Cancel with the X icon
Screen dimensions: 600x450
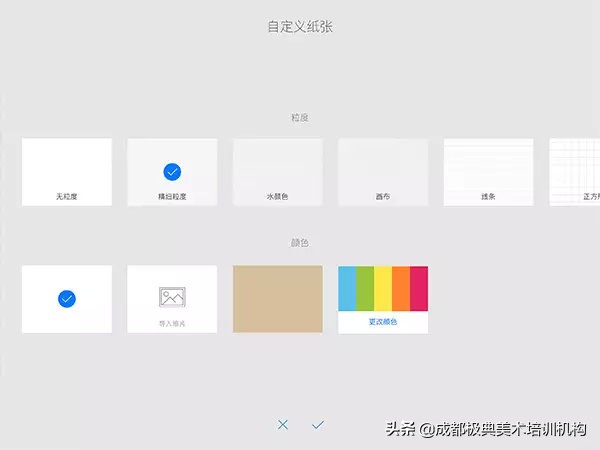[x=283, y=424]
